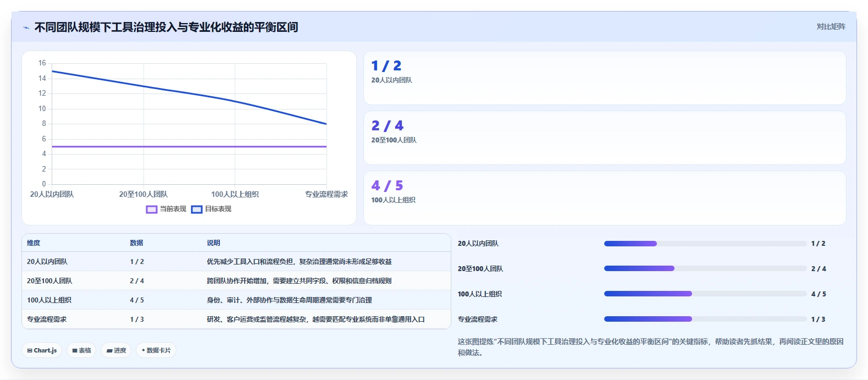Click the 数据 column header
The image size is (868, 380).
point(136,243)
